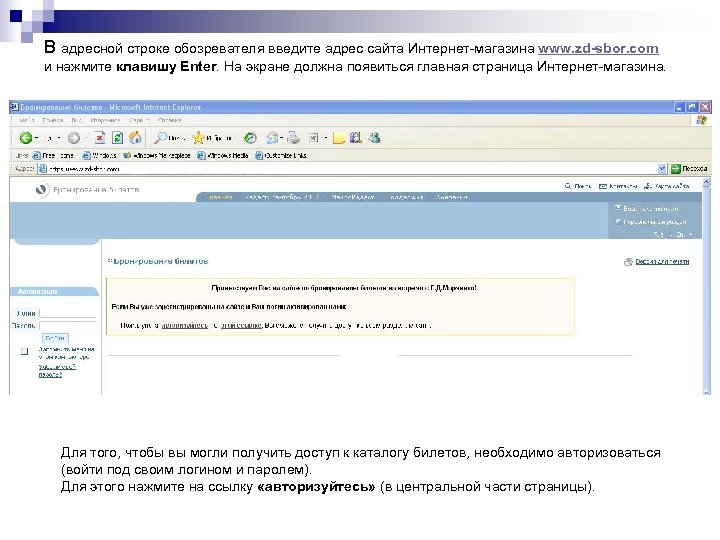Viewport: 720px width, 540px height.
Task: Open the Free Hotmail links bar item
Action: point(53,156)
